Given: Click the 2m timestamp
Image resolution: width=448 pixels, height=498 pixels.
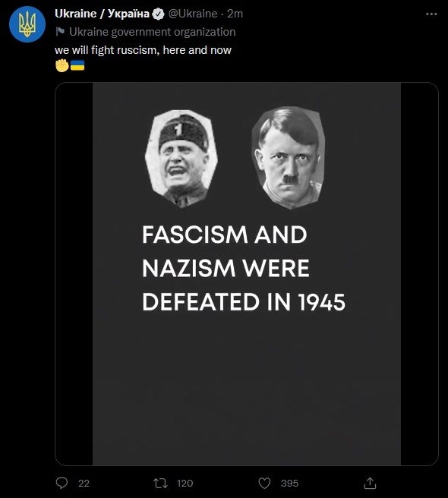Looking at the screenshot, I should click(235, 14).
